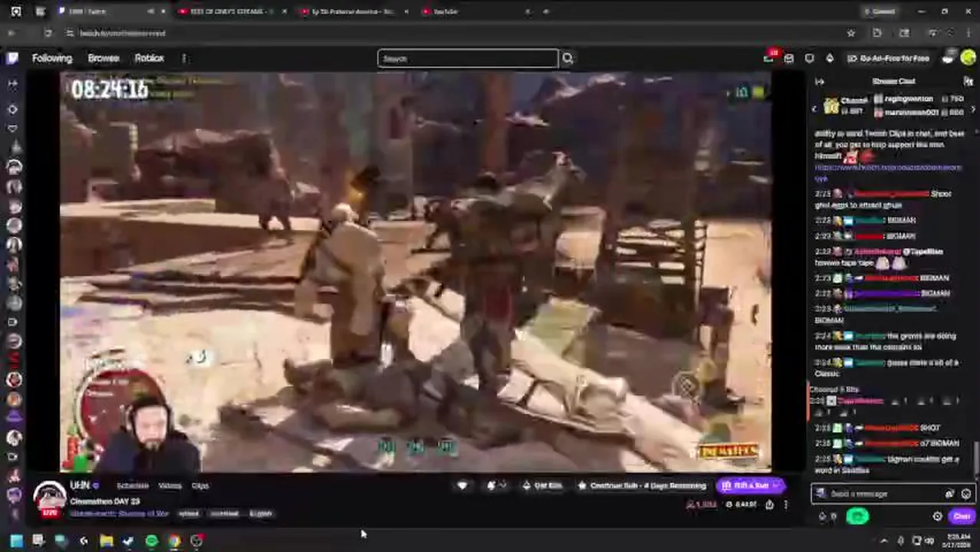The image size is (980, 552).
Task: Open a new browser tab with plus
Action: [x=546, y=11]
